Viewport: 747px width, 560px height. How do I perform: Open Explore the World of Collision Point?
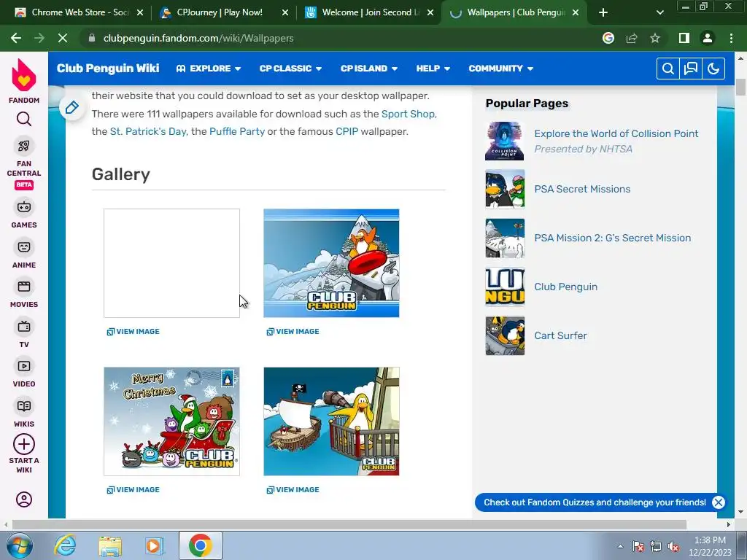[x=616, y=134]
